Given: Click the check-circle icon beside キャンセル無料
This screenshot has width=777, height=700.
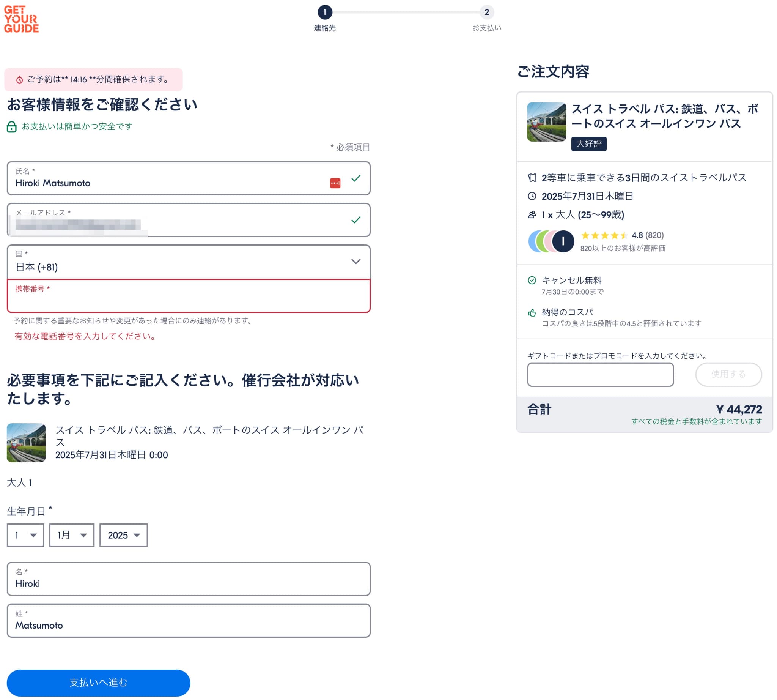Looking at the screenshot, I should pyautogui.click(x=532, y=281).
